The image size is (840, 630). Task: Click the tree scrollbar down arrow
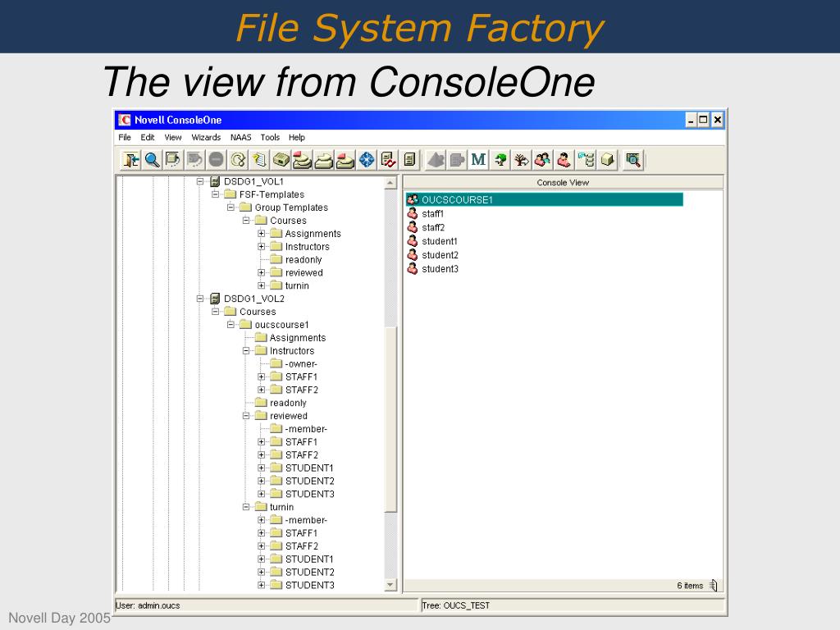tap(390, 584)
